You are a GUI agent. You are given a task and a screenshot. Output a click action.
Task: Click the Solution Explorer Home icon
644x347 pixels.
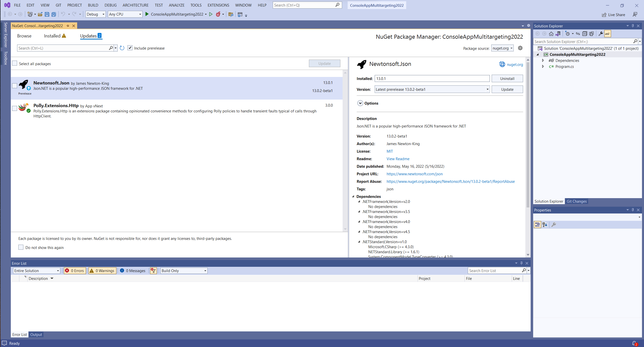(551, 34)
